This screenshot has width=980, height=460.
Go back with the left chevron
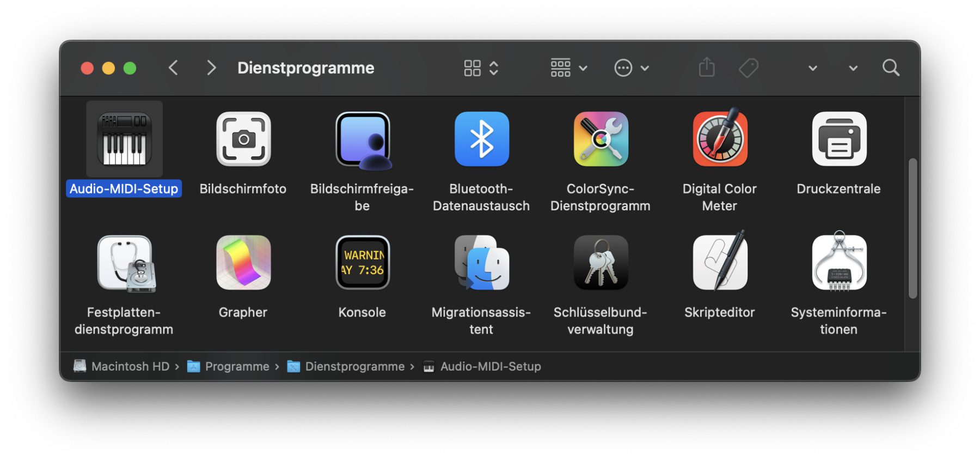click(174, 68)
